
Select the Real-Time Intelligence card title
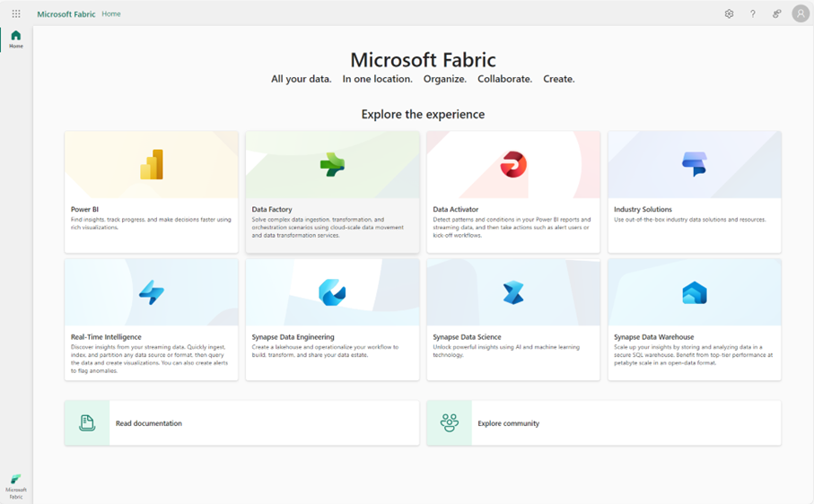point(106,336)
